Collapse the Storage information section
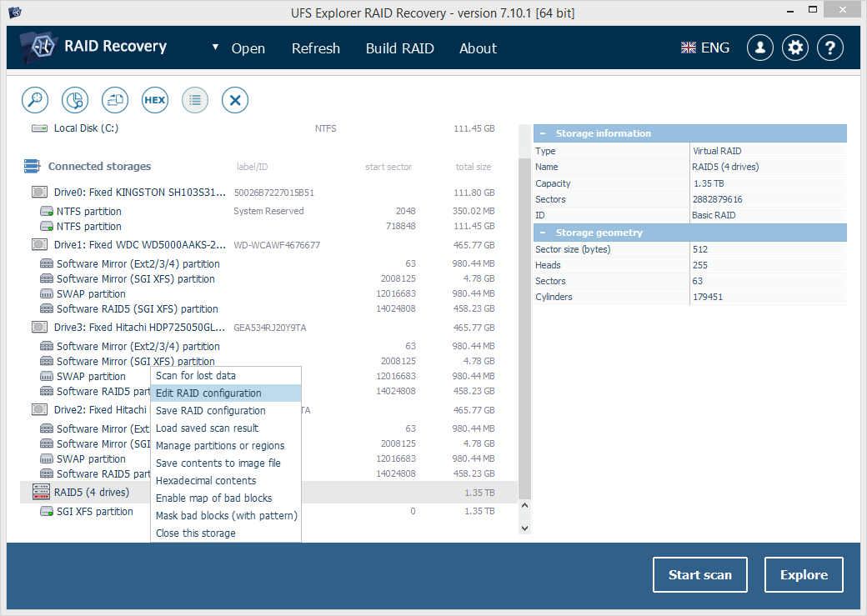 543,133
